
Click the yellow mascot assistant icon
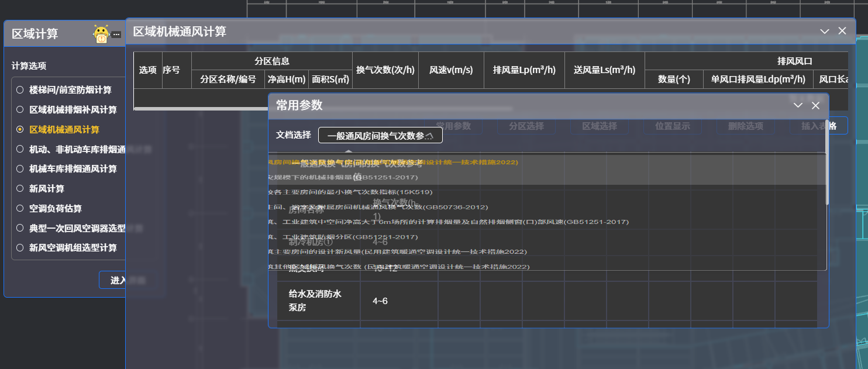[x=101, y=35]
